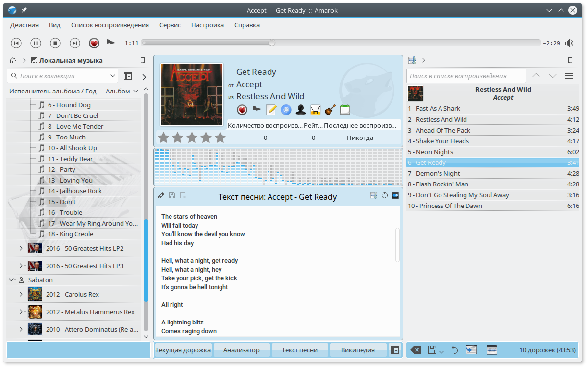
Task: Open the playlist hamburger menu
Action: pyautogui.click(x=569, y=76)
